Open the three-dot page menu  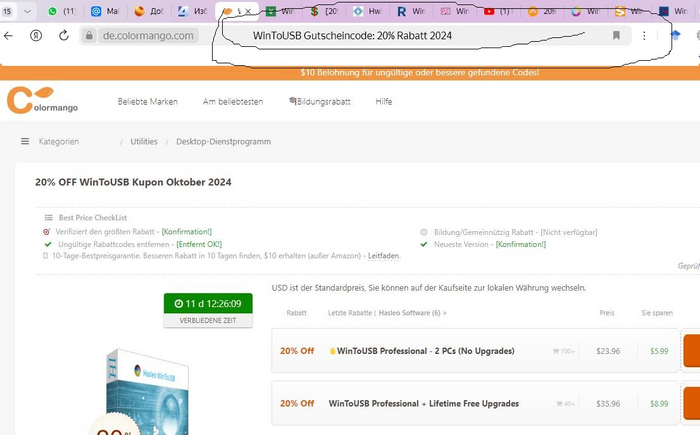[x=644, y=36]
